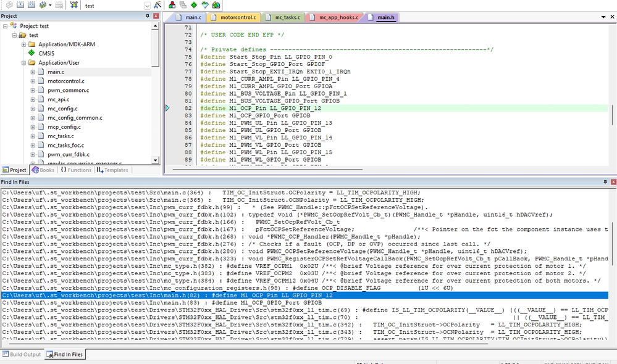617x364 pixels.
Task: Switch to the motorcontrol.c editor tab
Action: [233, 17]
